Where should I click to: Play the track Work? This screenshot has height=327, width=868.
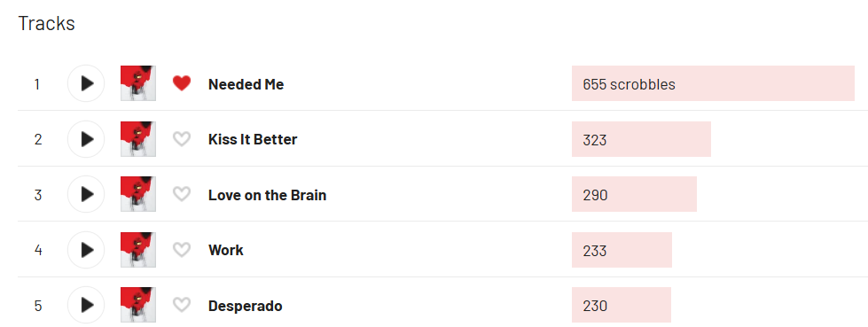coord(86,250)
